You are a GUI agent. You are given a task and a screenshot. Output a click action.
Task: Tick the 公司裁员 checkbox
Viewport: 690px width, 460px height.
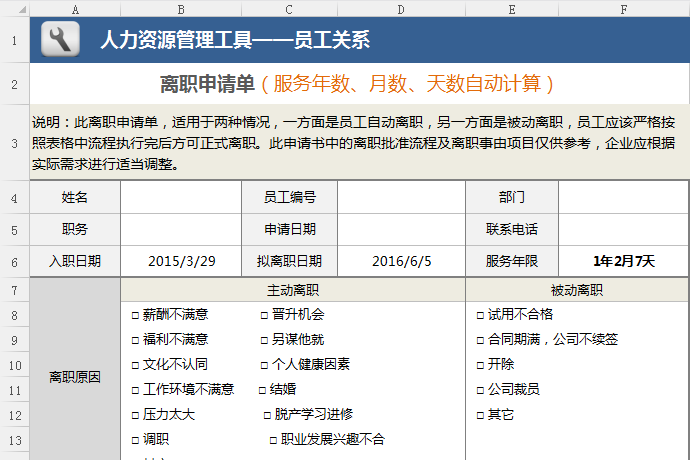480,389
